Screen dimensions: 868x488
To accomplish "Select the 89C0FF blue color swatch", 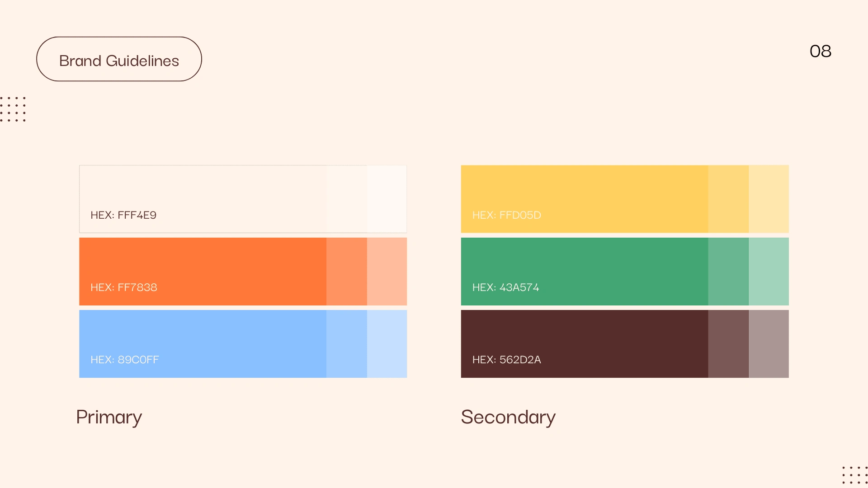I will coord(203,344).
